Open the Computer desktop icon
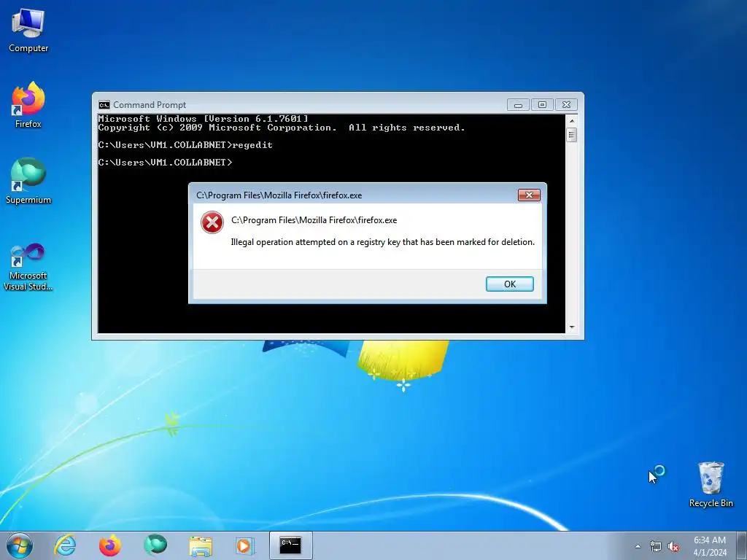The height and width of the screenshot is (560, 747). 28,31
